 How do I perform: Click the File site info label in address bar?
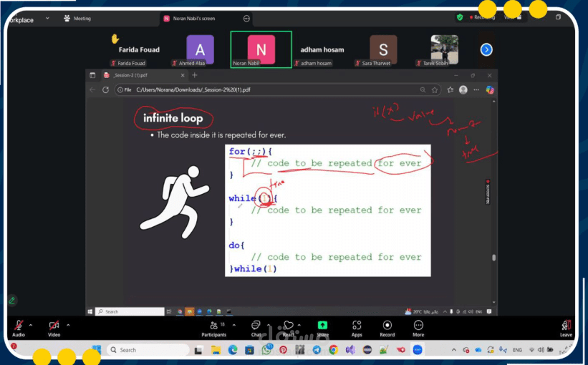click(124, 90)
